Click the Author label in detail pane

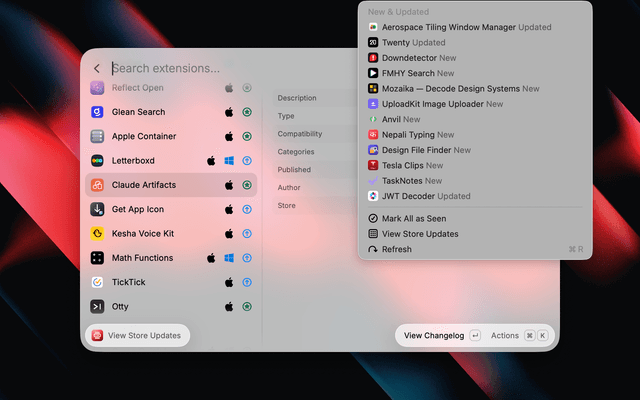click(x=289, y=188)
